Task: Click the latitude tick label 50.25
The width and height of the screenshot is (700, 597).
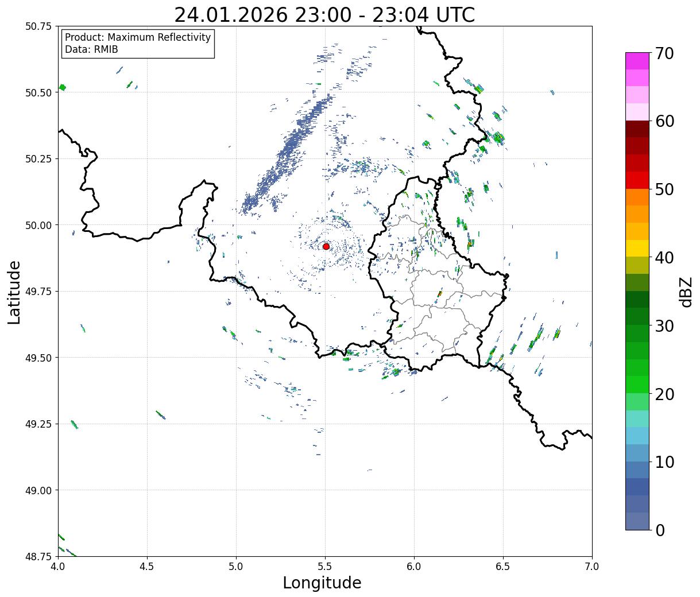Action: pos(38,159)
